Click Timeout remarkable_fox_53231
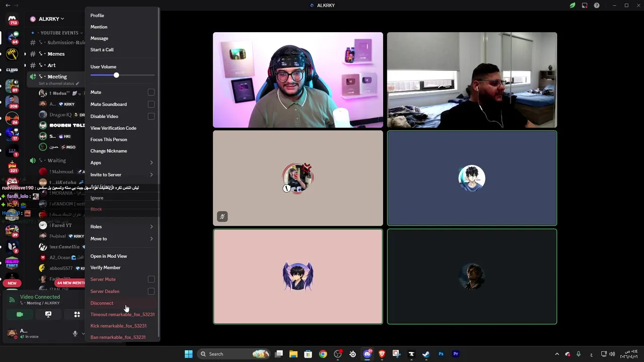Viewport: 644px width, 362px height. [x=122, y=315]
